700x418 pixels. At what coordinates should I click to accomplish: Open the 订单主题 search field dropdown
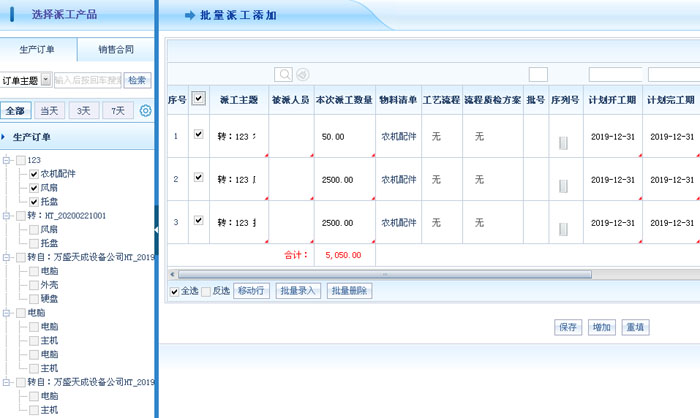[x=45, y=80]
